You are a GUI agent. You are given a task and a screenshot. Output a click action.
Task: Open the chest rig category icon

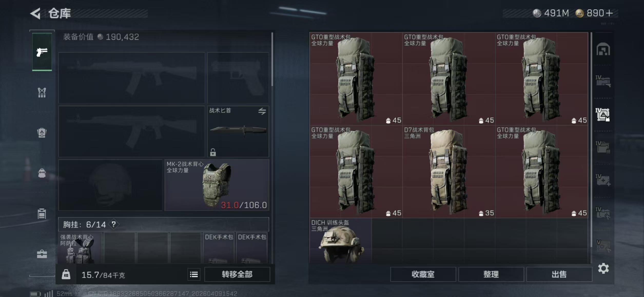42,92
